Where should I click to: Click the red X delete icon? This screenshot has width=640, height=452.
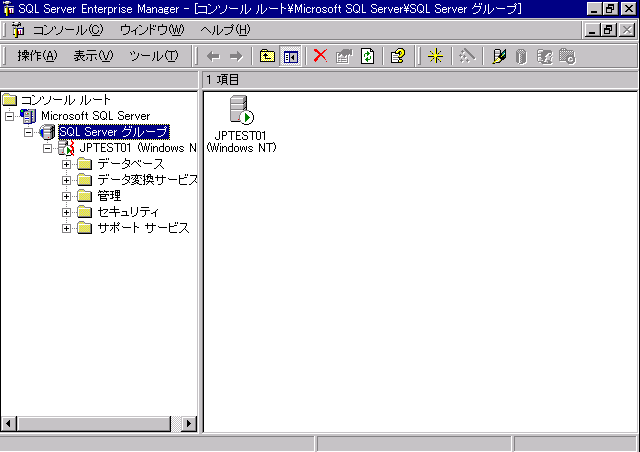(320, 56)
